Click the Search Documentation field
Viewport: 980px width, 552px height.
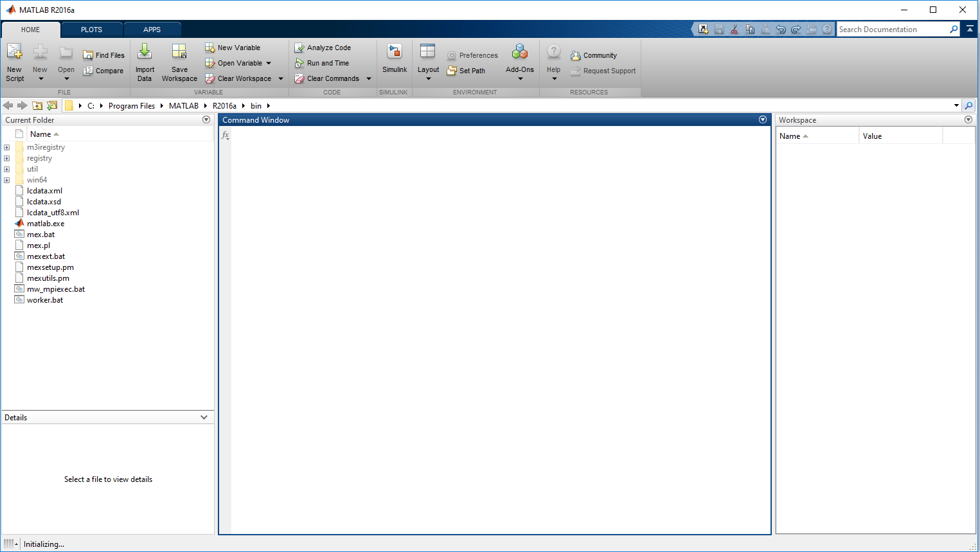click(x=893, y=30)
